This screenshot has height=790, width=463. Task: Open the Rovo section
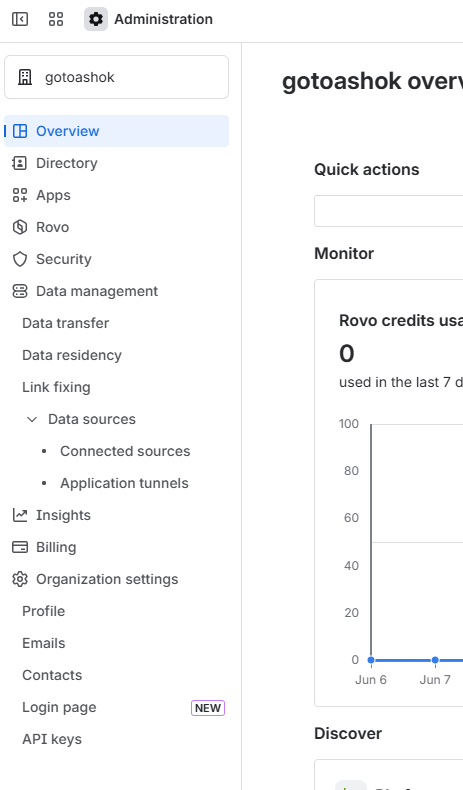click(116, 227)
